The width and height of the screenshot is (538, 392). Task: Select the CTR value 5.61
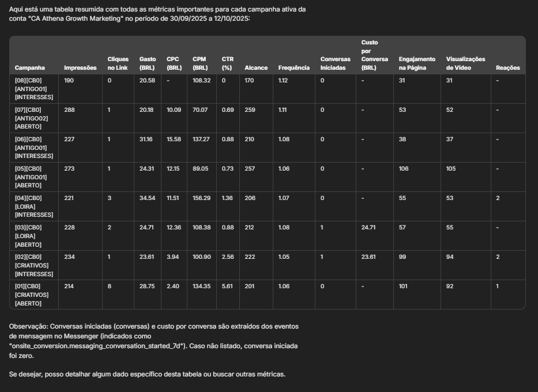click(227, 287)
